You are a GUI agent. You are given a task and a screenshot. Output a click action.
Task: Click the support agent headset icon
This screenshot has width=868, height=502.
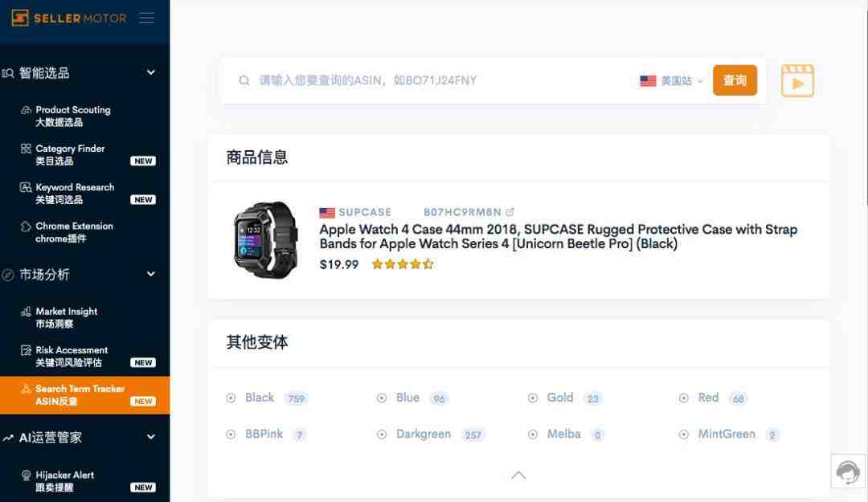coord(848,472)
